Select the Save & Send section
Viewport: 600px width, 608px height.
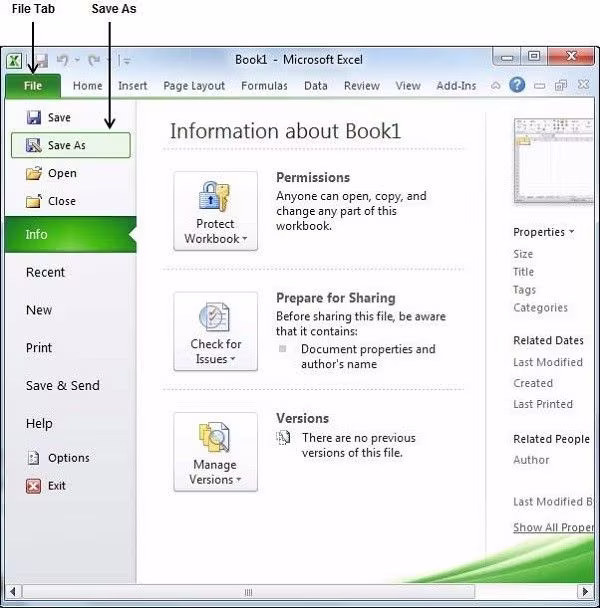[71, 385]
